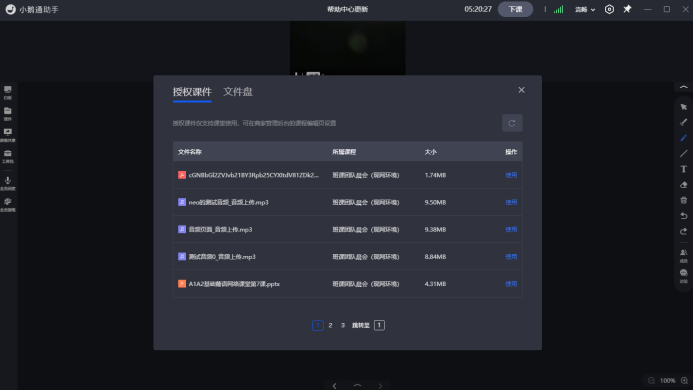The image size is (693, 390).
Task: Click the jump-to page number input
Action: [379, 325]
